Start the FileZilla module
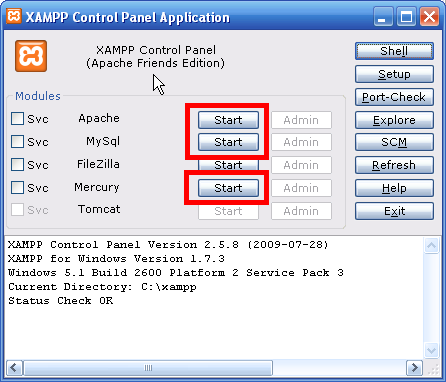446x382 pixels. (228, 165)
